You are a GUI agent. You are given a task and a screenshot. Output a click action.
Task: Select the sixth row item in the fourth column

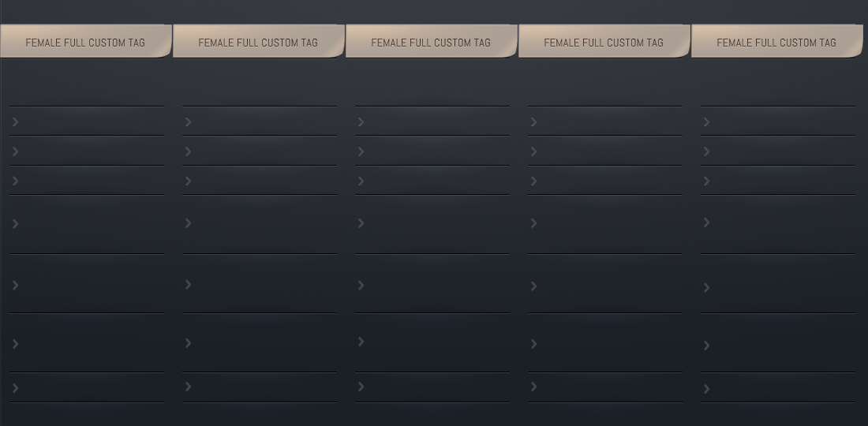click(605, 343)
